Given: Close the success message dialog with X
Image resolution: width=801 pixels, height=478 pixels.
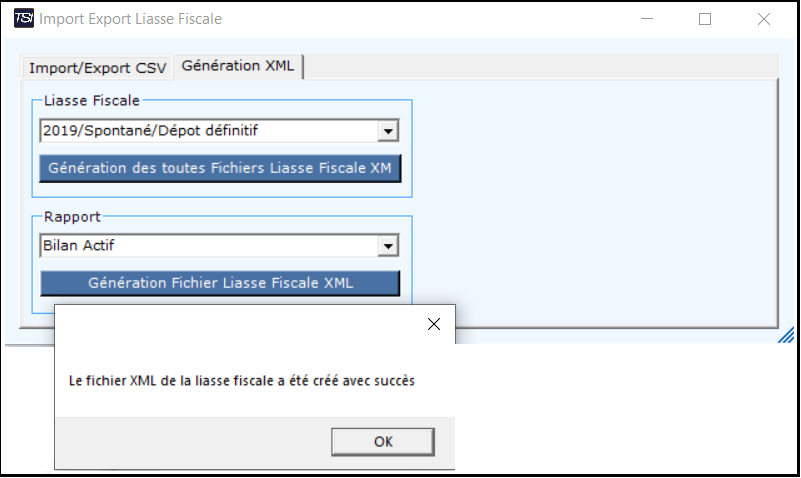Looking at the screenshot, I should (x=434, y=324).
